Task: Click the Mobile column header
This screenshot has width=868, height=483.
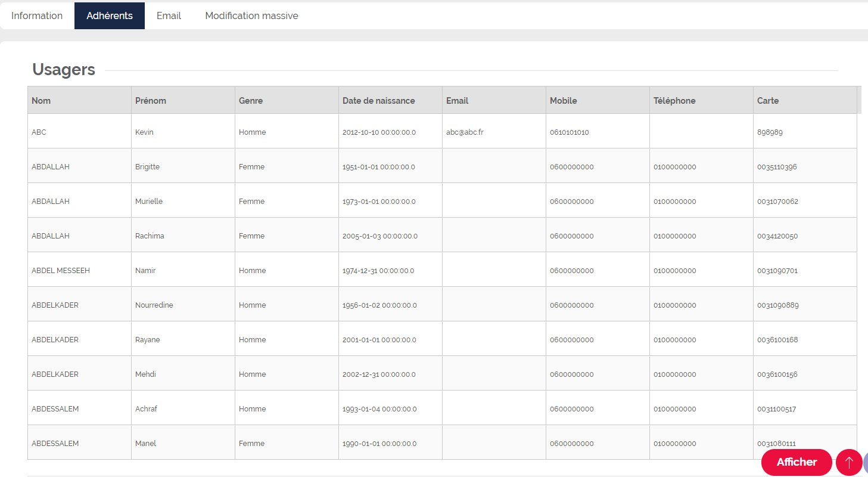Action: pyautogui.click(x=598, y=100)
